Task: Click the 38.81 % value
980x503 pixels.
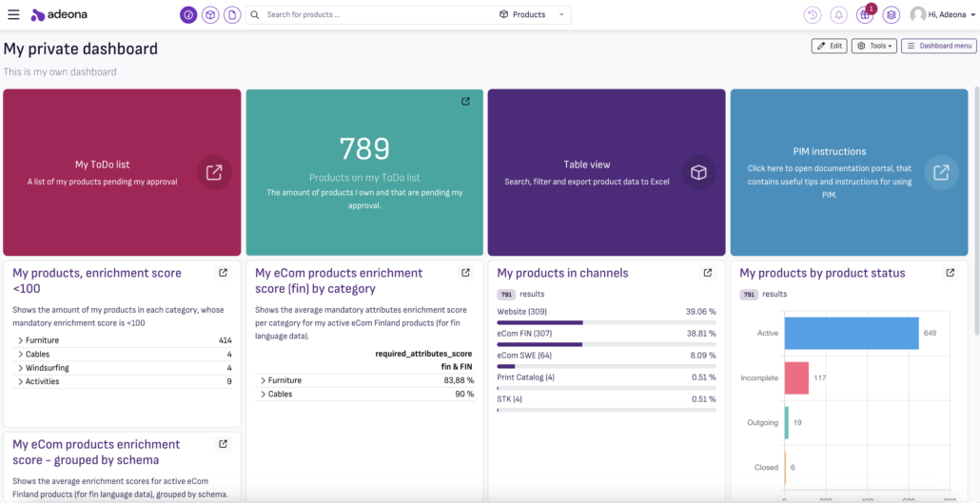Action: tap(701, 334)
